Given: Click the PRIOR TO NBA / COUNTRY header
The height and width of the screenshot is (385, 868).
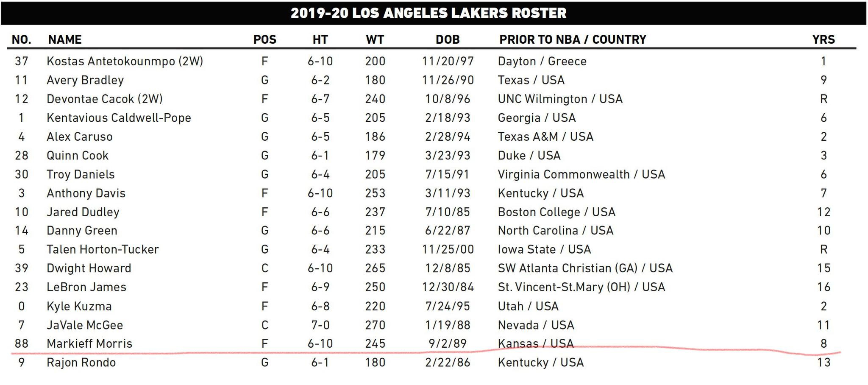Looking at the screenshot, I should coord(573,39).
